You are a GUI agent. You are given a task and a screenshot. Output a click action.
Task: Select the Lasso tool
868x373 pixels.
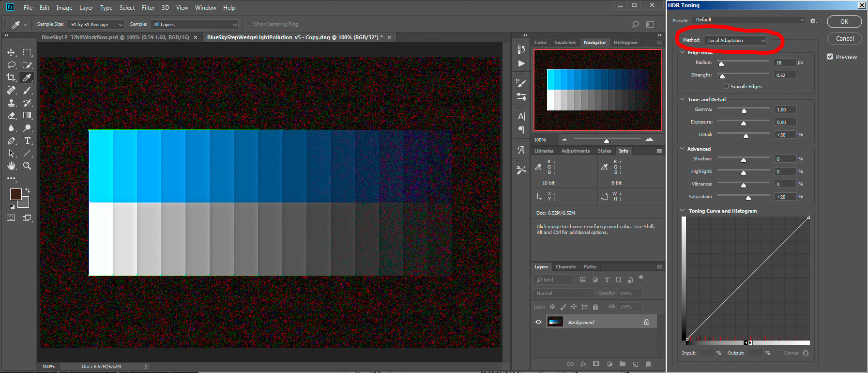[11, 65]
